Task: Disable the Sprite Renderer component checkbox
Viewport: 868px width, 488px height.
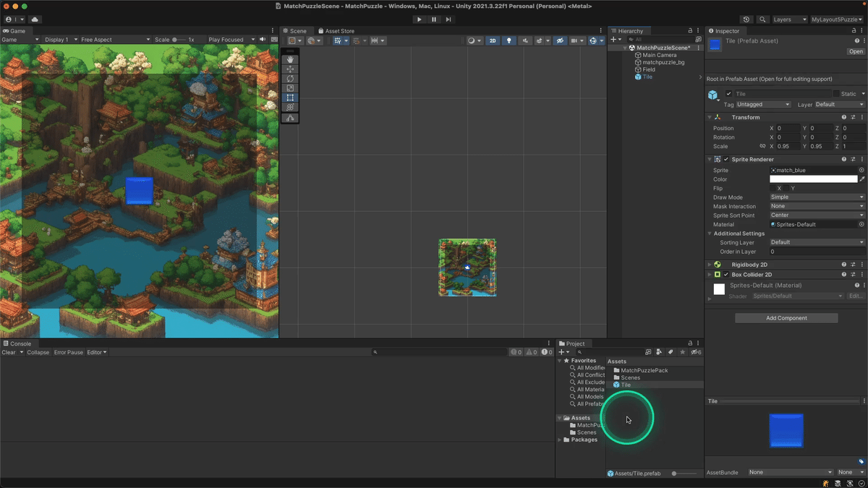Action: [726, 159]
